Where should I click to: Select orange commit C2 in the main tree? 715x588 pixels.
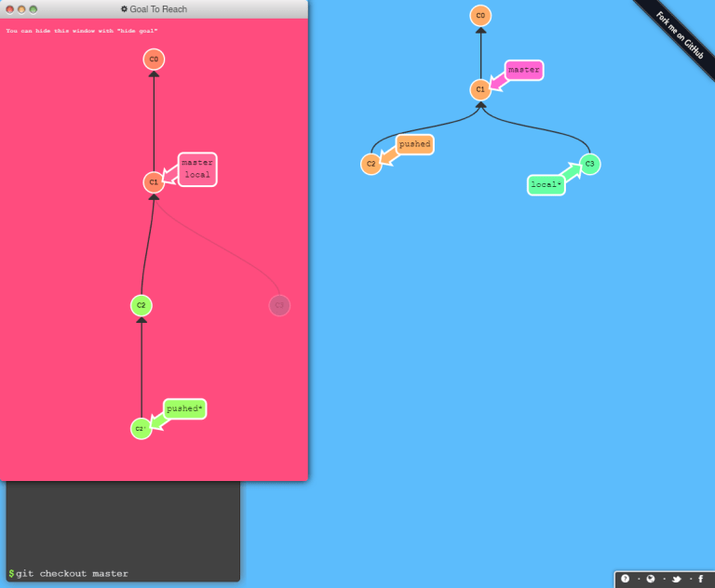(371, 165)
